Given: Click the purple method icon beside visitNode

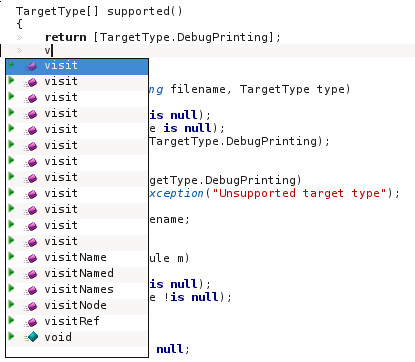Looking at the screenshot, I should (31, 306).
